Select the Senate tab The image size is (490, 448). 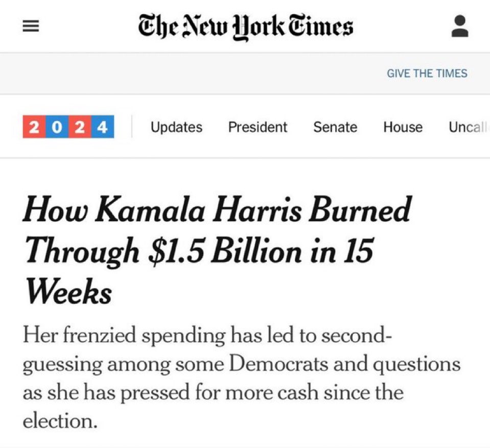335,127
